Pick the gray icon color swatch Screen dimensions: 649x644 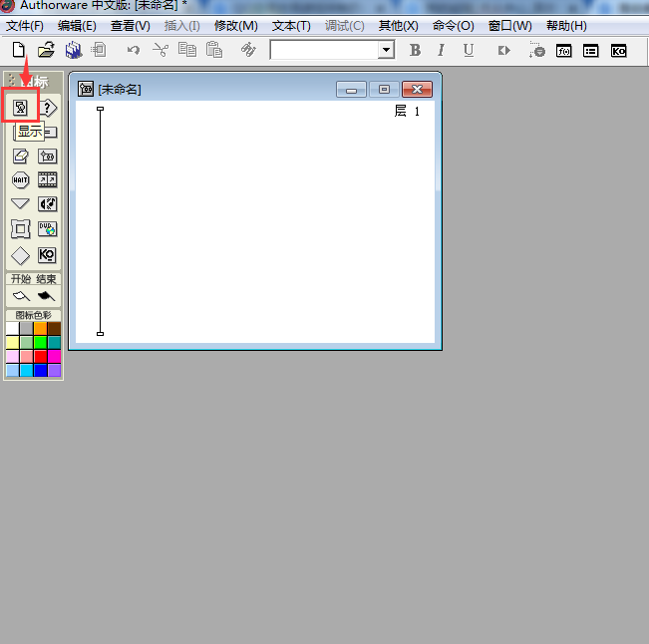click(27, 329)
